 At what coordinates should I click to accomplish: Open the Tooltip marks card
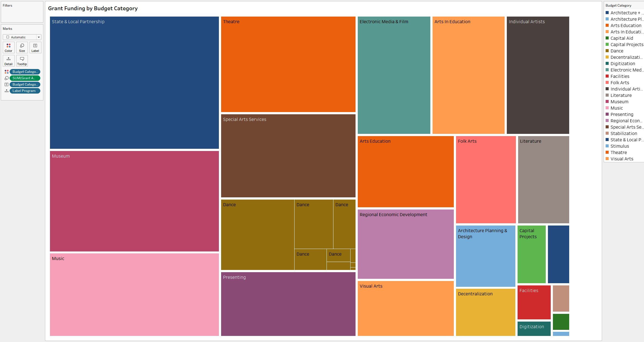coord(22,61)
